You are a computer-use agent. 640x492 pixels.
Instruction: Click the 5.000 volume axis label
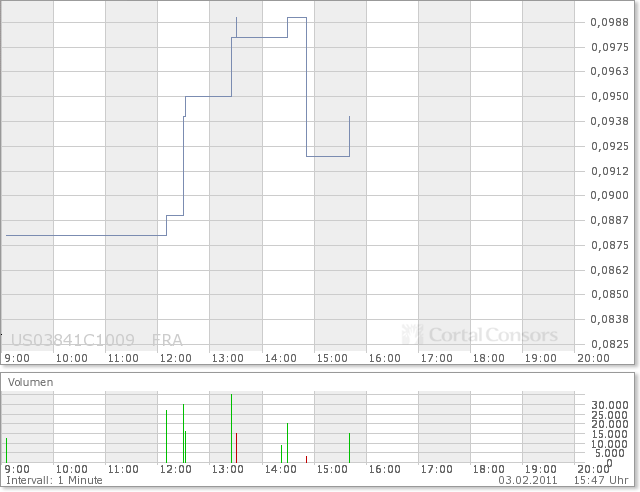pos(610,453)
